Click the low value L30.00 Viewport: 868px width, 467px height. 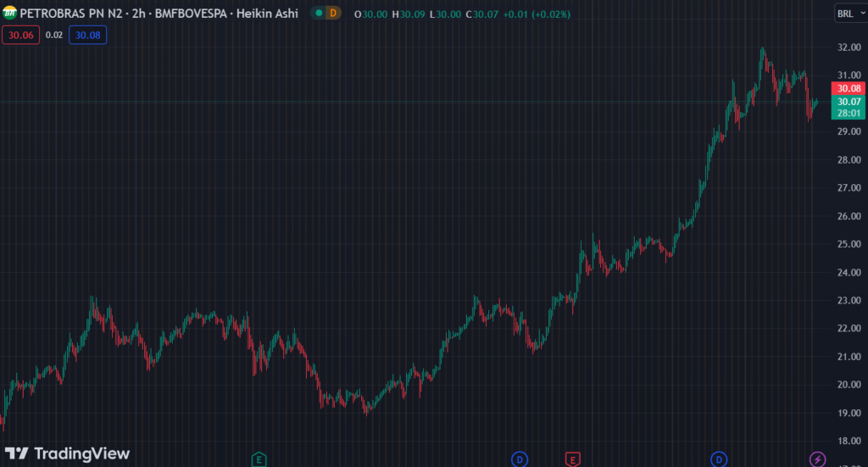coord(445,14)
